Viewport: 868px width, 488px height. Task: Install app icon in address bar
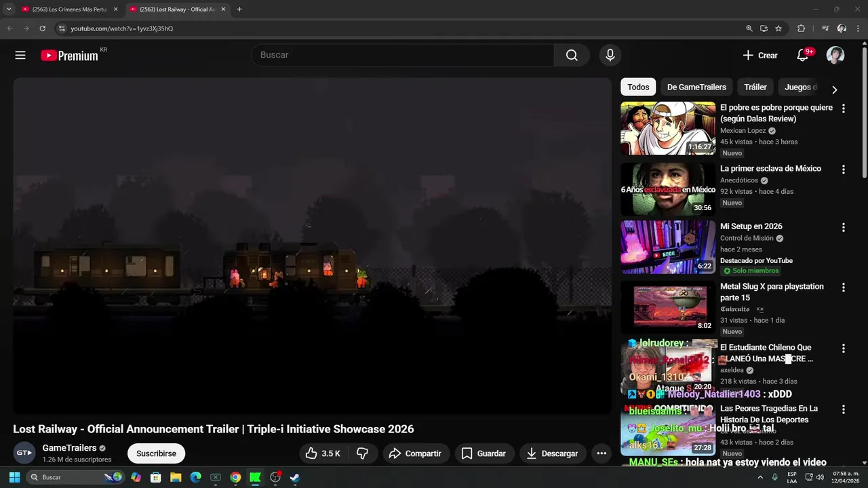[764, 28]
